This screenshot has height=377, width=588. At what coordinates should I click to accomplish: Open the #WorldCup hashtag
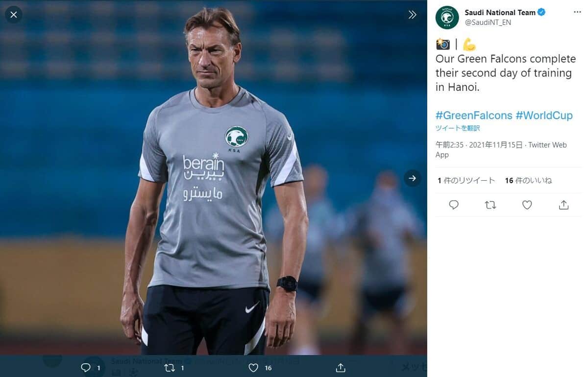coord(545,116)
